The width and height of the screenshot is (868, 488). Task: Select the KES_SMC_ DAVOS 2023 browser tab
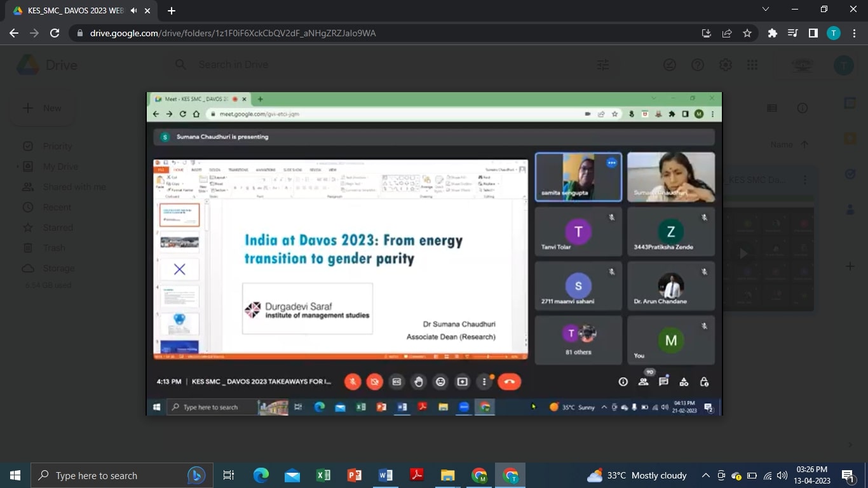tap(79, 11)
